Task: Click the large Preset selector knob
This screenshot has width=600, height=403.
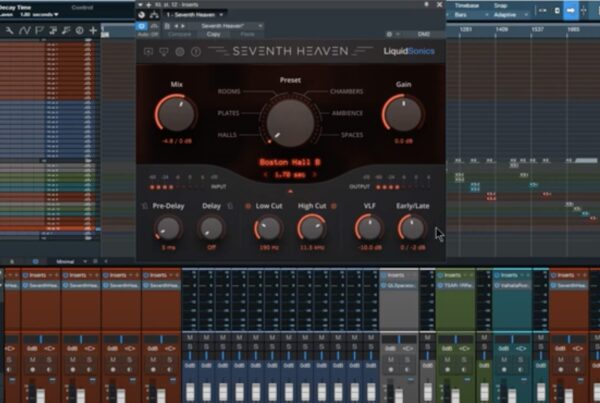Action: (290, 122)
